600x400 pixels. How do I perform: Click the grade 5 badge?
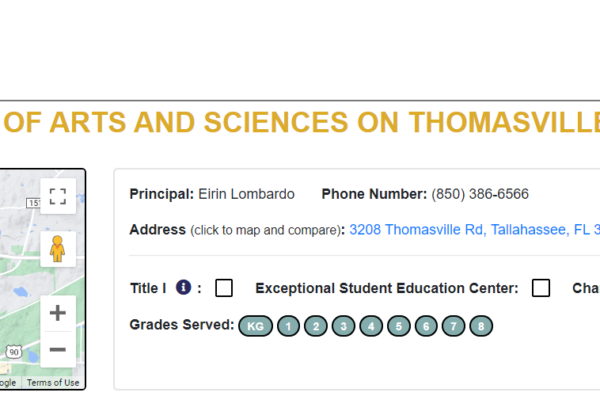pyautogui.click(x=399, y=326)
